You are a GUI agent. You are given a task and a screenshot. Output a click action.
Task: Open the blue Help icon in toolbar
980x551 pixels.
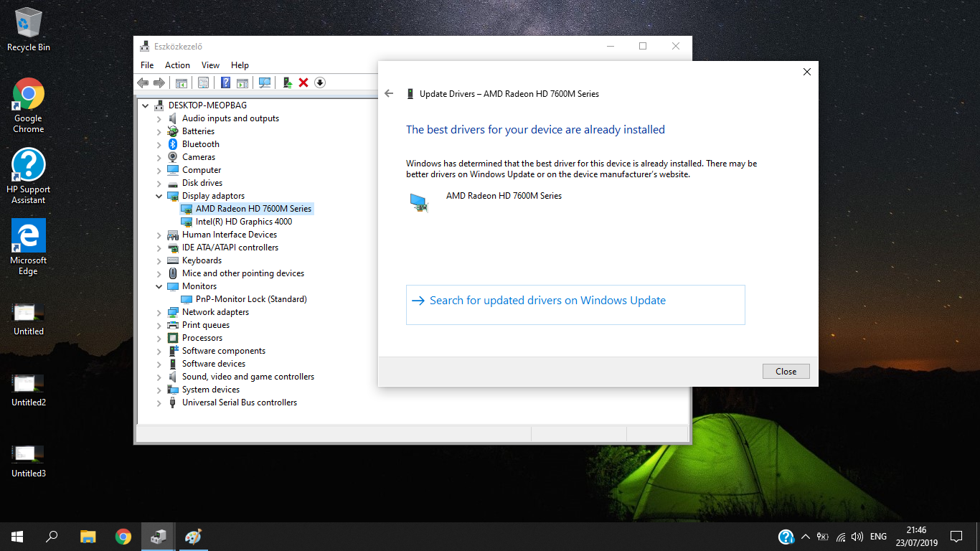tap(225, 83)
